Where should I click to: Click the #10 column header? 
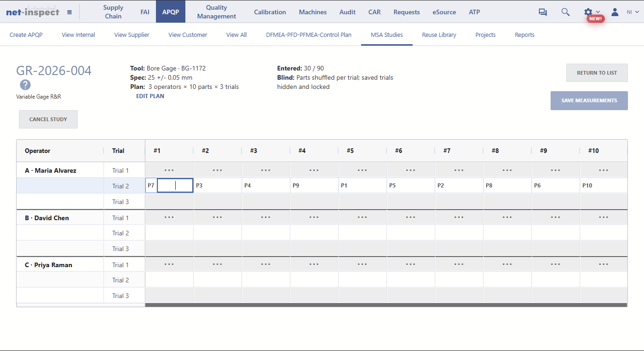[604, 151]
